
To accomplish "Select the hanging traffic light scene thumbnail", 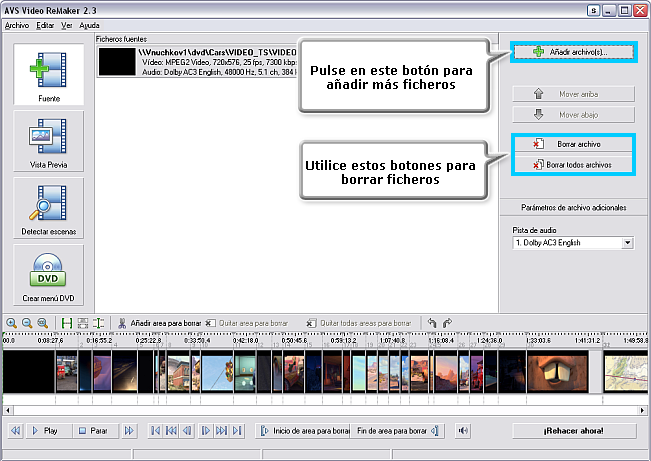I will pos(217,371).
